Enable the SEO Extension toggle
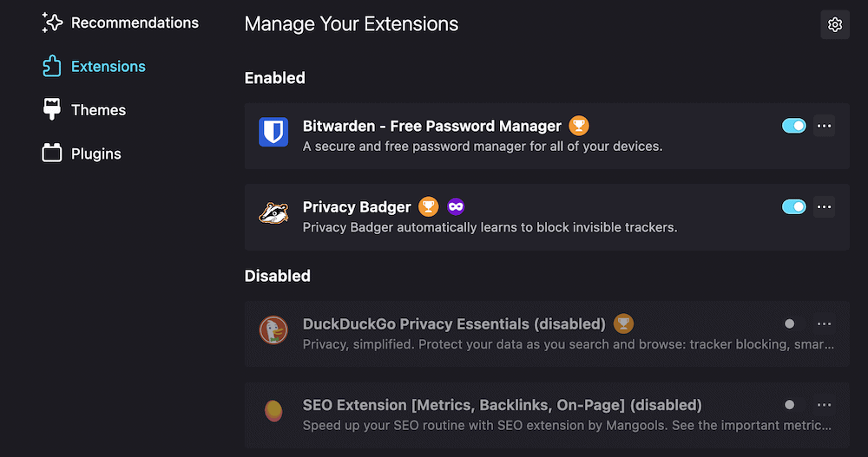This screenshot has width=868, height=457. pyautogui.click(x=790, y=404)
